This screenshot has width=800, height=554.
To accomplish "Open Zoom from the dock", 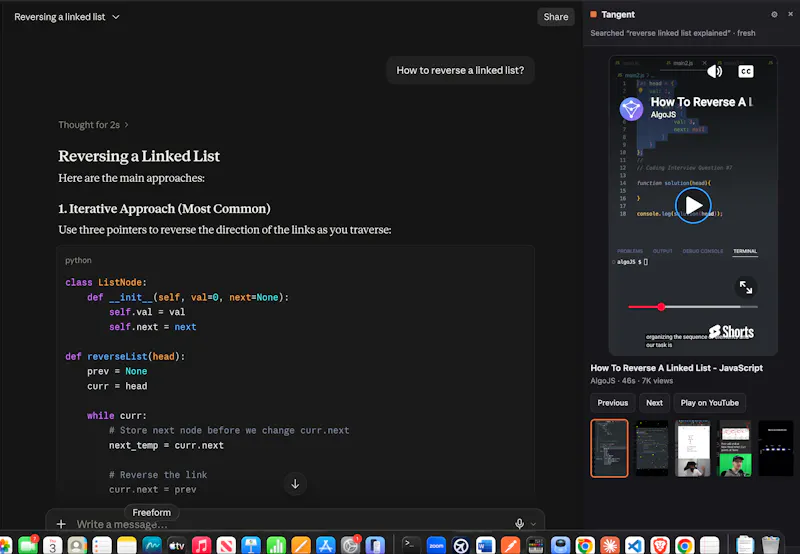I will pos(436,545).
